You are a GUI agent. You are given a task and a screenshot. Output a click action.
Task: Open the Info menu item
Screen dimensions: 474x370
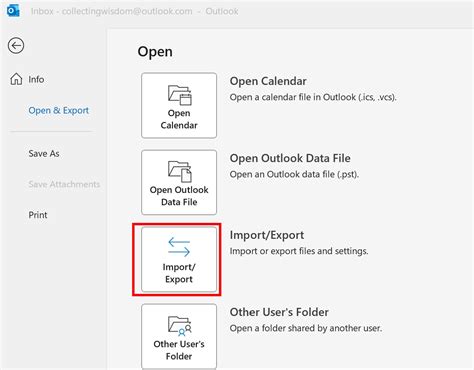click(x=36, y=79)
